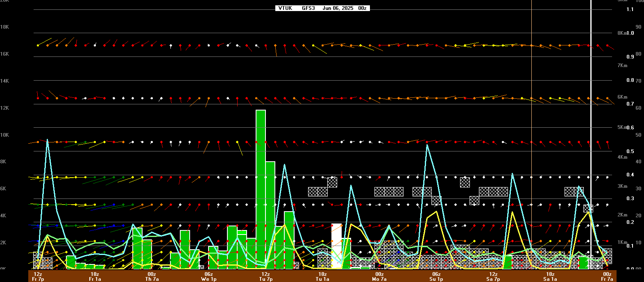Click the 1.1 value on the right scale

(x=630, y=9)
